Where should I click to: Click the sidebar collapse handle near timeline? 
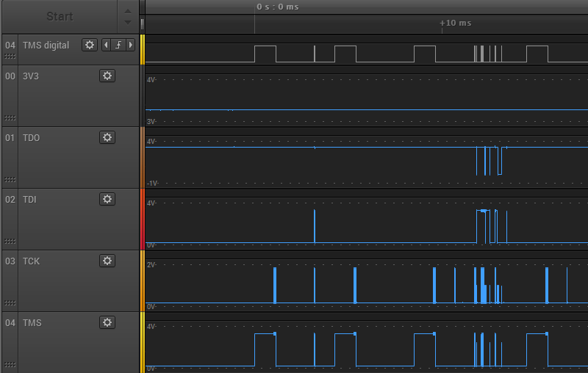click(x=142, y=24)
